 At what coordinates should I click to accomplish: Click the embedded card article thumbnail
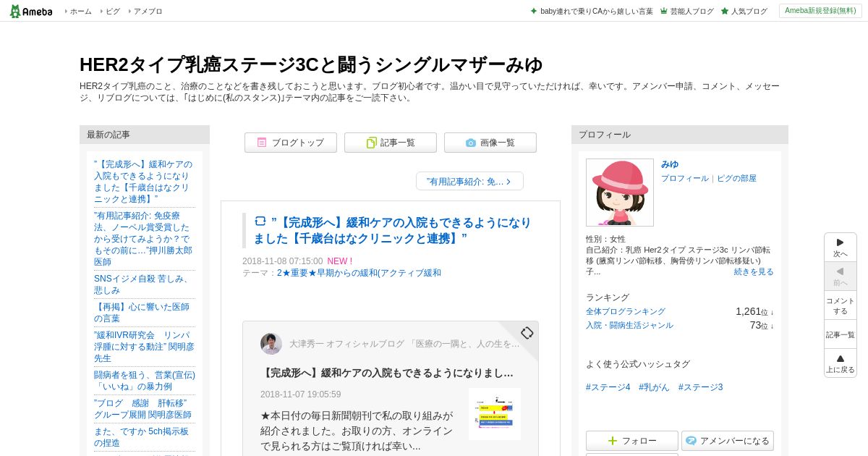pyautogui.click(x=495, y=414)
